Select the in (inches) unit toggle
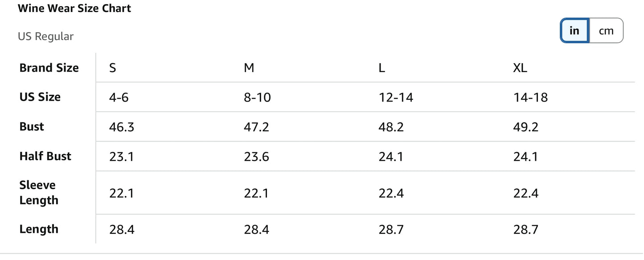 (x=574, y=31)
